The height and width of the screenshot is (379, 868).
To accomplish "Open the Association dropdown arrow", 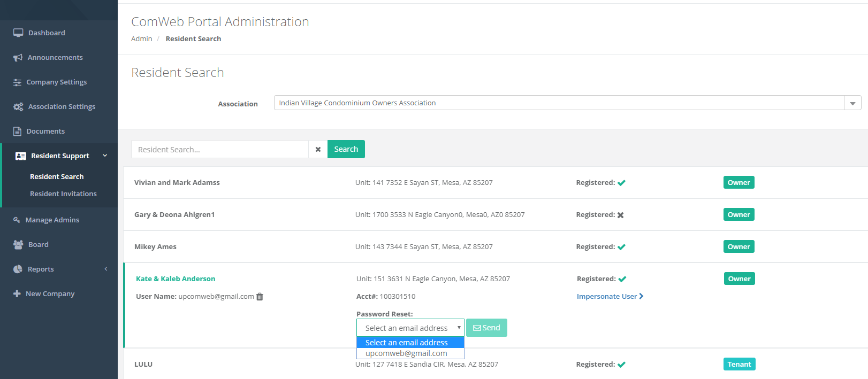I will pyautogui.click(x=852, y=103).
